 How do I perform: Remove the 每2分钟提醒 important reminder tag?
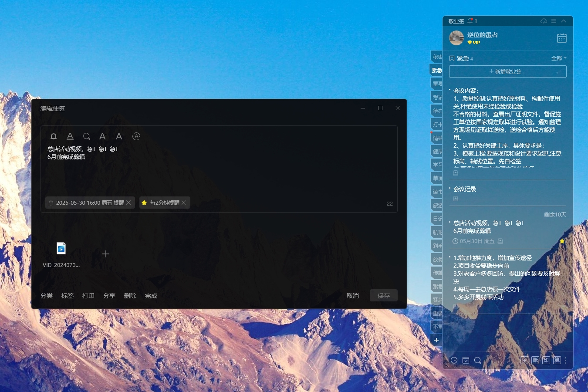[184, 203]
